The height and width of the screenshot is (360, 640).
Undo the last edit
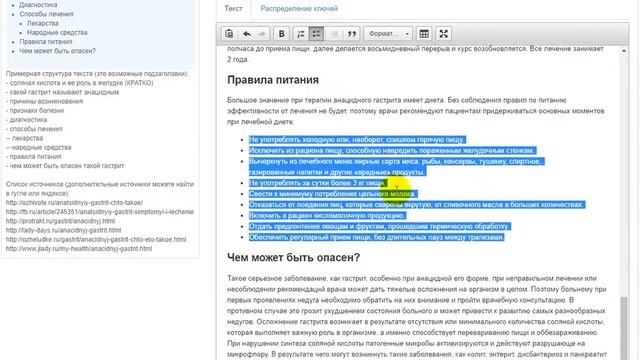coord(247,34)
